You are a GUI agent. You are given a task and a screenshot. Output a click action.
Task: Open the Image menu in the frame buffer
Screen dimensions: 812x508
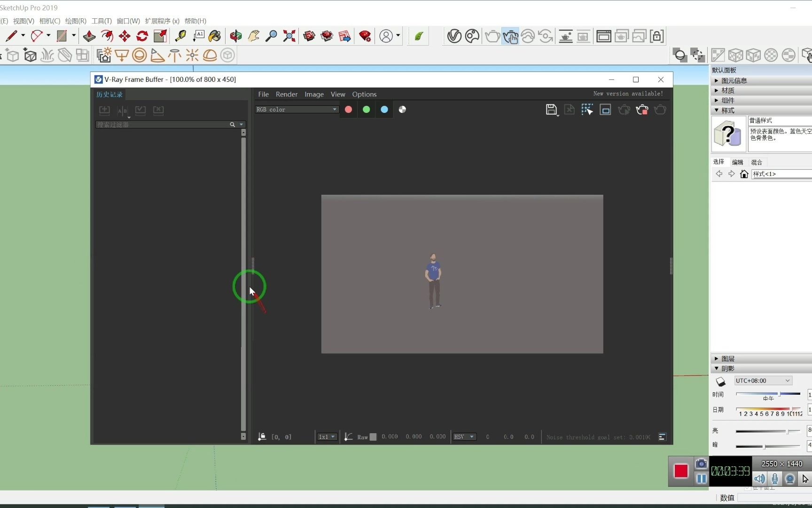(x=314, y=94)
